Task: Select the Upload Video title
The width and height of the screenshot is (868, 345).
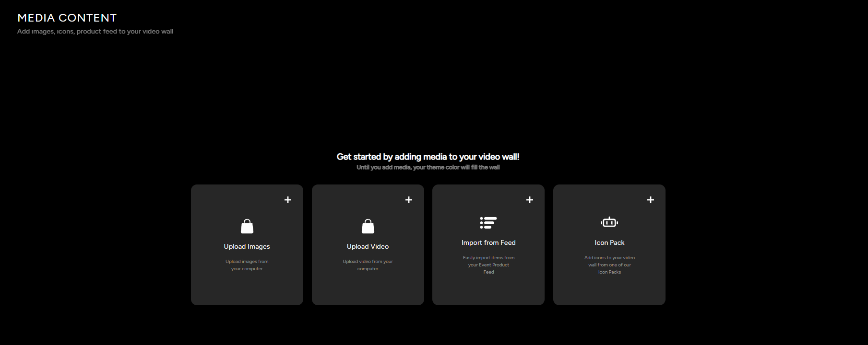Action: [368, 246]
